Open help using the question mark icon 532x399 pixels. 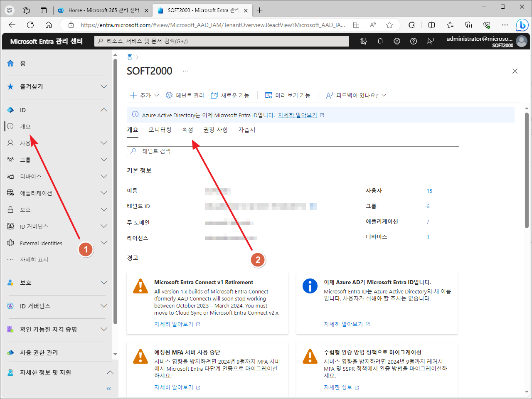point(413,41)
